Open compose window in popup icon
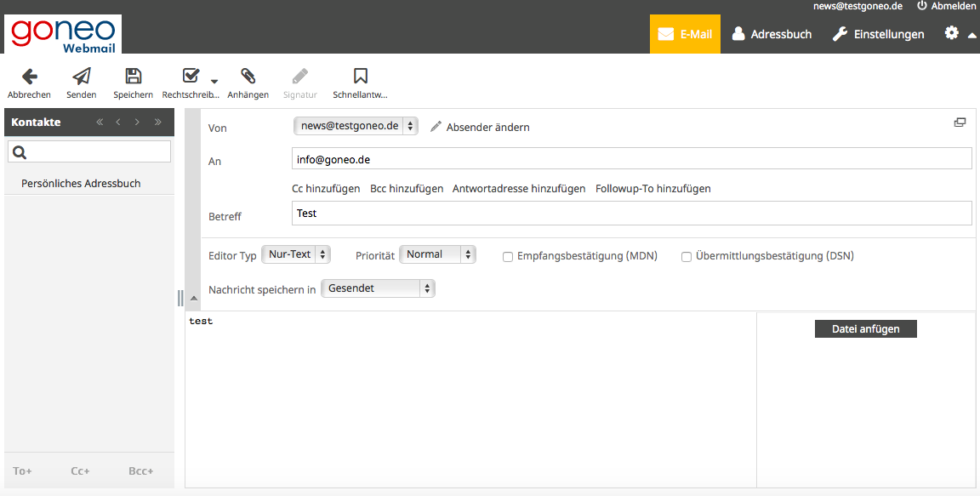The image size is (980, 496). [960, 123]
